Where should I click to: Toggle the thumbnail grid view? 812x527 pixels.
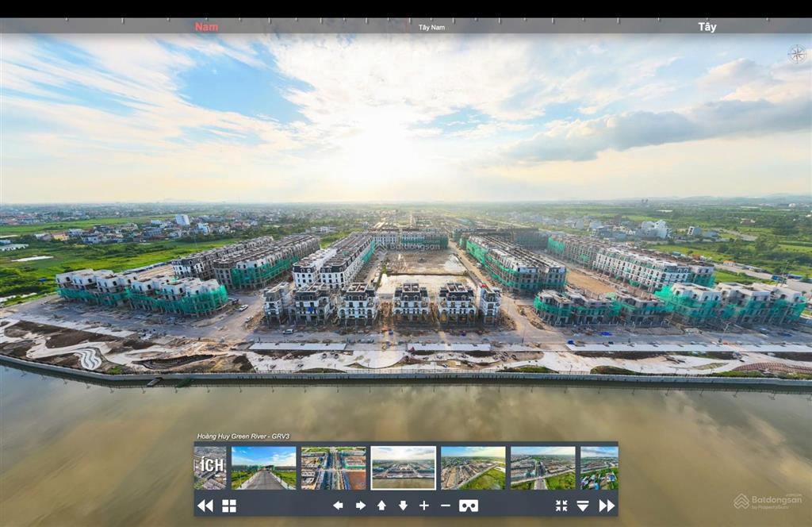coord(229,506)
